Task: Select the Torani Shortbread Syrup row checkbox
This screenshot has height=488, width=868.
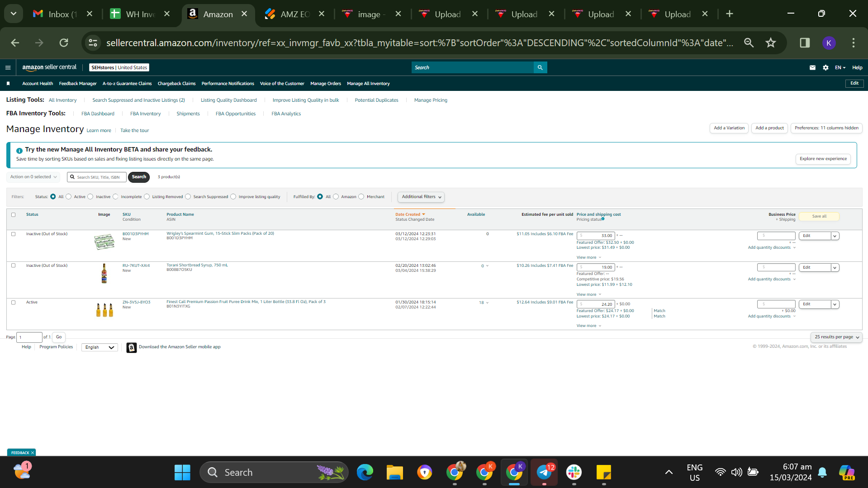Action: coord(14,266)
